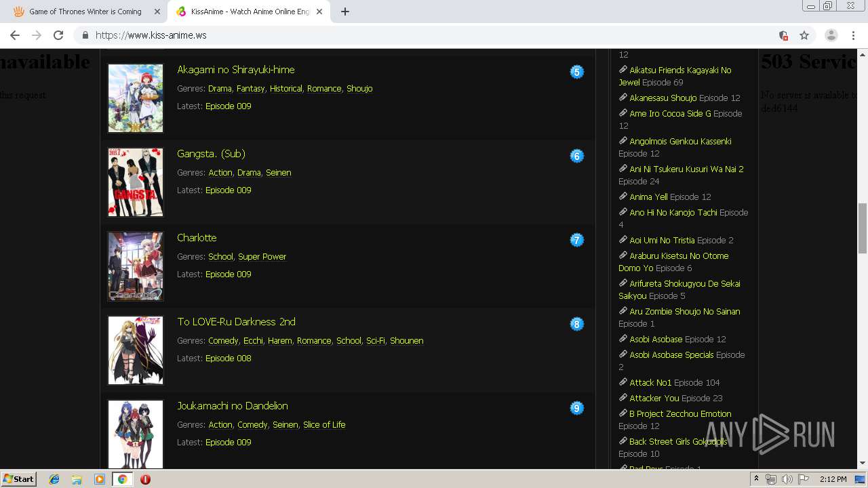This screenshot has height=488, width=868.
Task: Switch to the Game of Thrones Winter is Coming tab
Action: click(x=85, y=12)
